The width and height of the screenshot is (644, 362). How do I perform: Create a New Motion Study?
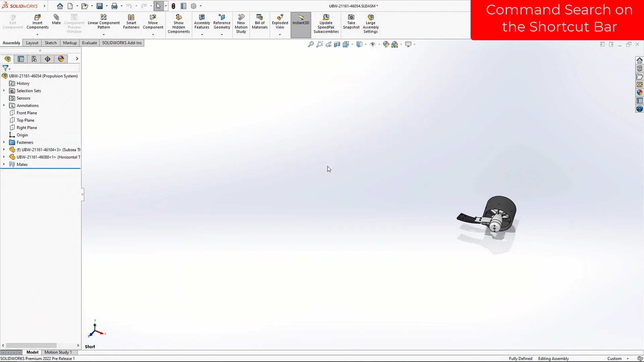coord(241,23)
